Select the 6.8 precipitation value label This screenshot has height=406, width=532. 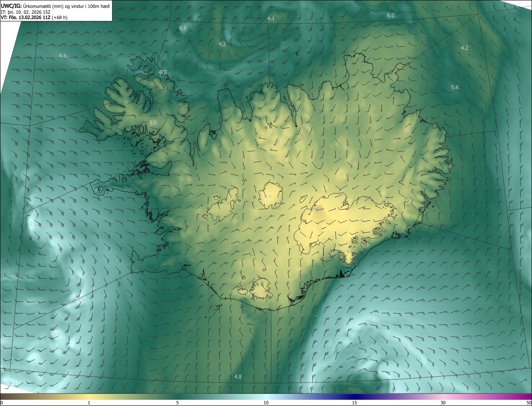(183, 28)
